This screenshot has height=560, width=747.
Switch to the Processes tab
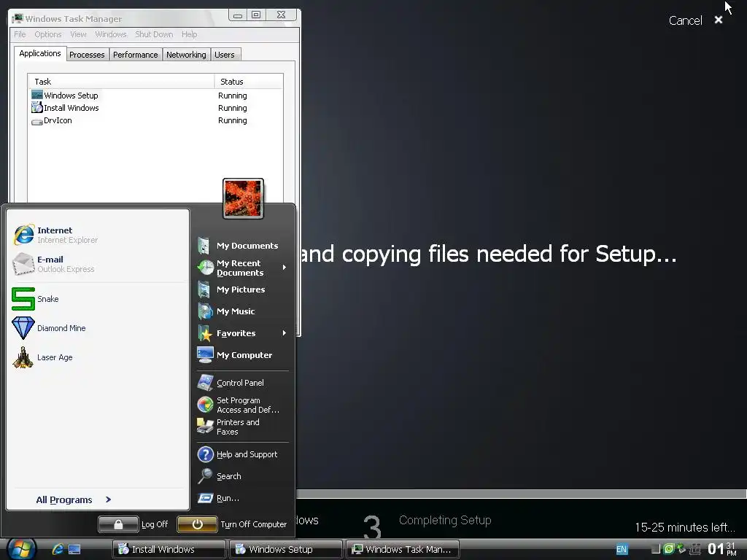point(87,55)
